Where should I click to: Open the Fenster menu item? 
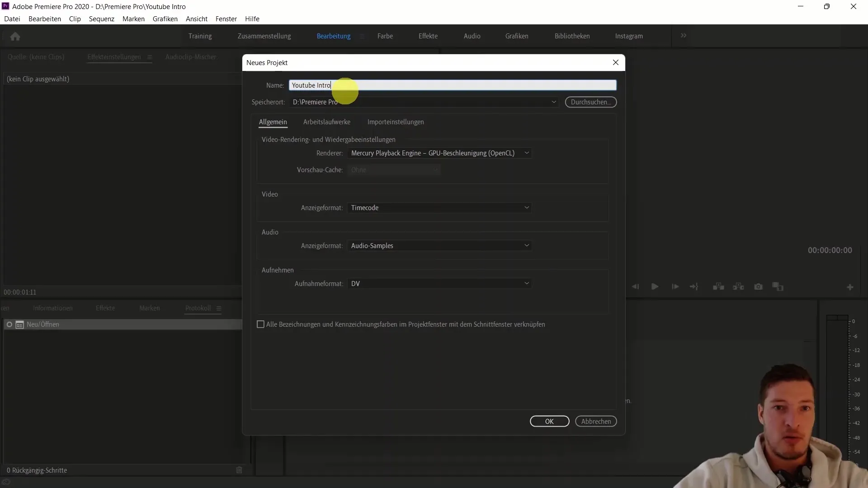click(x=225, y=19)
